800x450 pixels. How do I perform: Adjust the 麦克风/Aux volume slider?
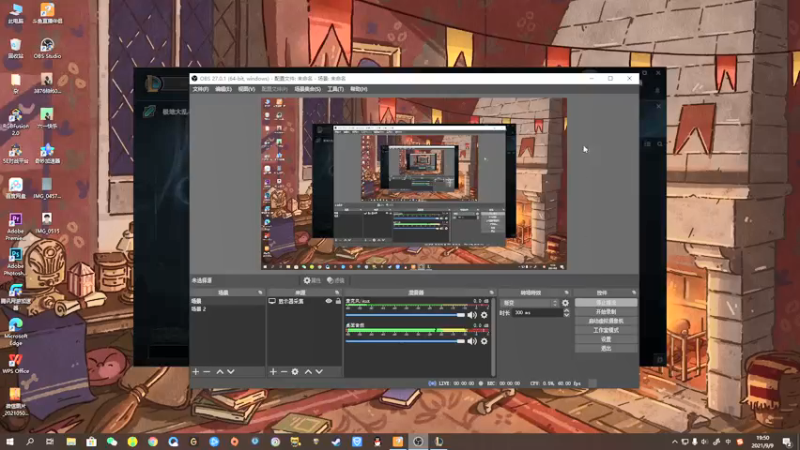tap(405, 315)
